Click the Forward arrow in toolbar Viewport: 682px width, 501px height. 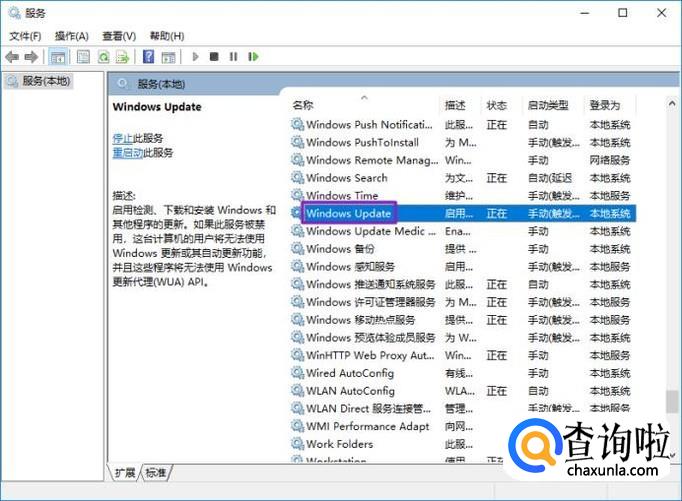click(x=31, y=57)
